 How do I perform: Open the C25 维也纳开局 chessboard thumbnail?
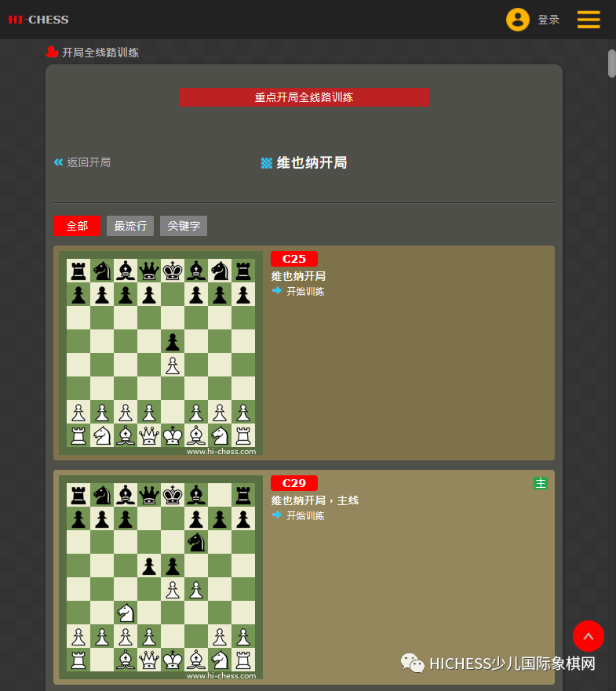[x=161, y=352]
